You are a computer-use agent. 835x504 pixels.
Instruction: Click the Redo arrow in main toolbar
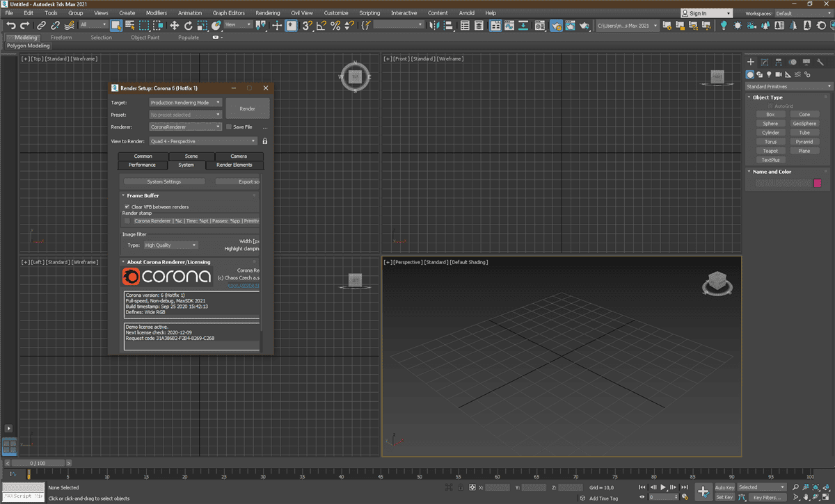[x=24, y=25]
